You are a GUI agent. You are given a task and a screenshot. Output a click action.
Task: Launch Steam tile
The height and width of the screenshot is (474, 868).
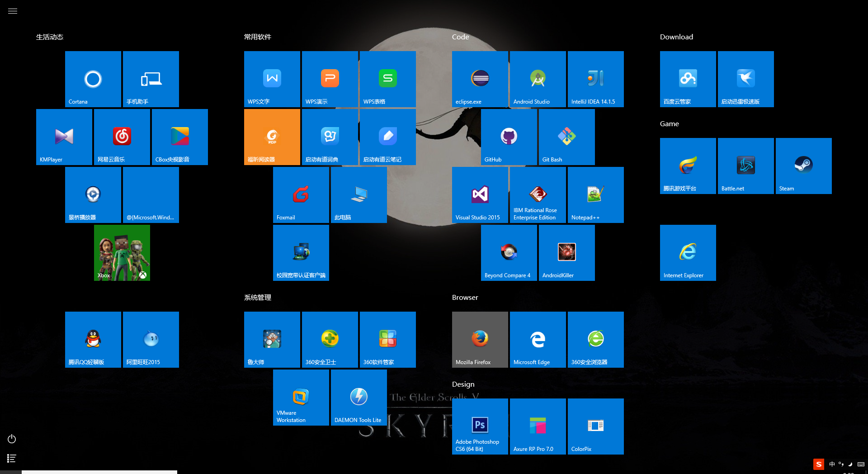(804, 166)
